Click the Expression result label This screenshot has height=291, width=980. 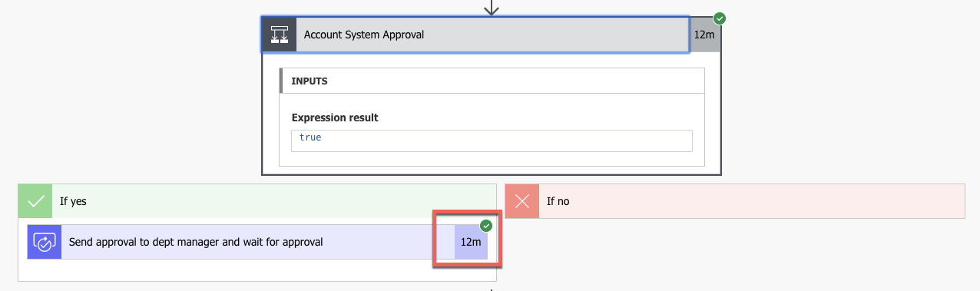pyautogui.click(x=335, y=117)
